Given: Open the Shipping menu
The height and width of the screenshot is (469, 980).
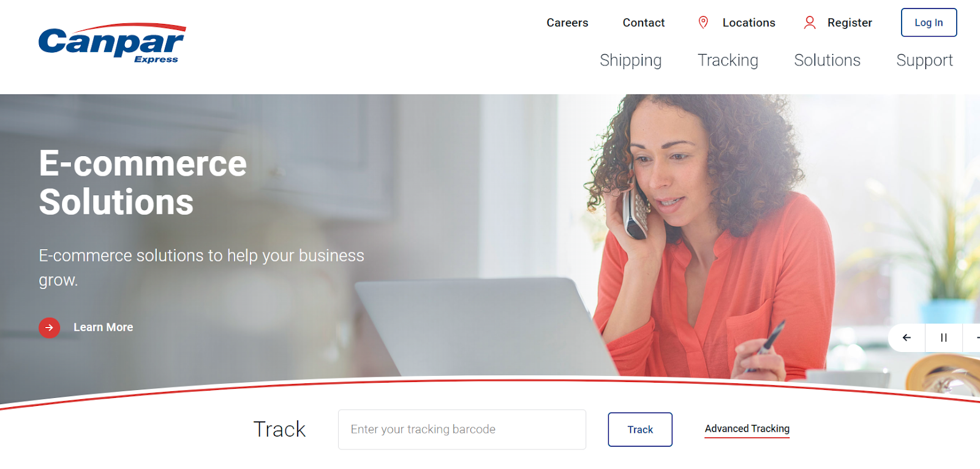Looking at the screenshot, I should click(631, 61).
